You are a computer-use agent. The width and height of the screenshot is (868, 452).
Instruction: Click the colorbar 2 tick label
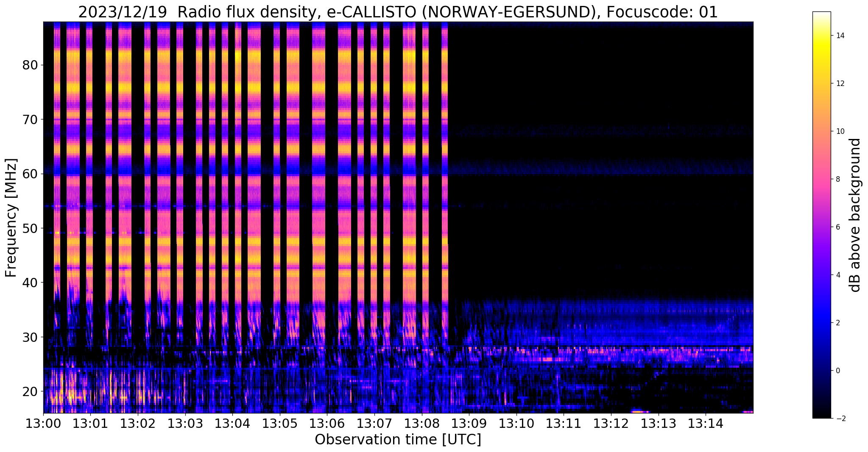(x=838, y=323)
